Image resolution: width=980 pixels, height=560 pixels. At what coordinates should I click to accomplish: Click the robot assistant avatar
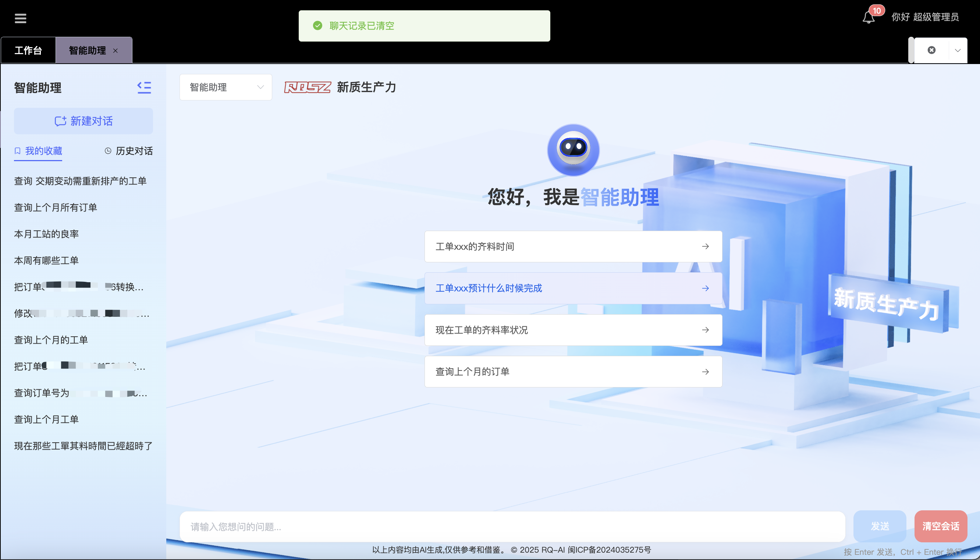pyautogui.click(x=573, y=150)
